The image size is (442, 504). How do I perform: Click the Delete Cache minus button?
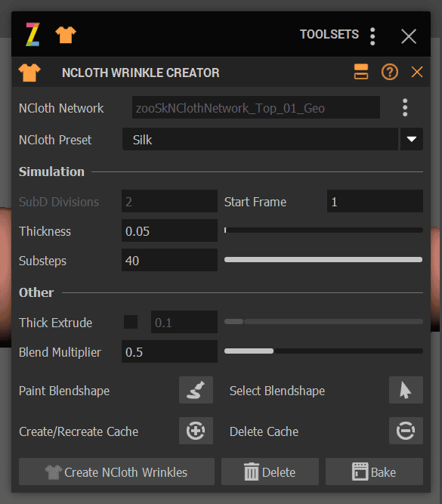click(406, 431)
